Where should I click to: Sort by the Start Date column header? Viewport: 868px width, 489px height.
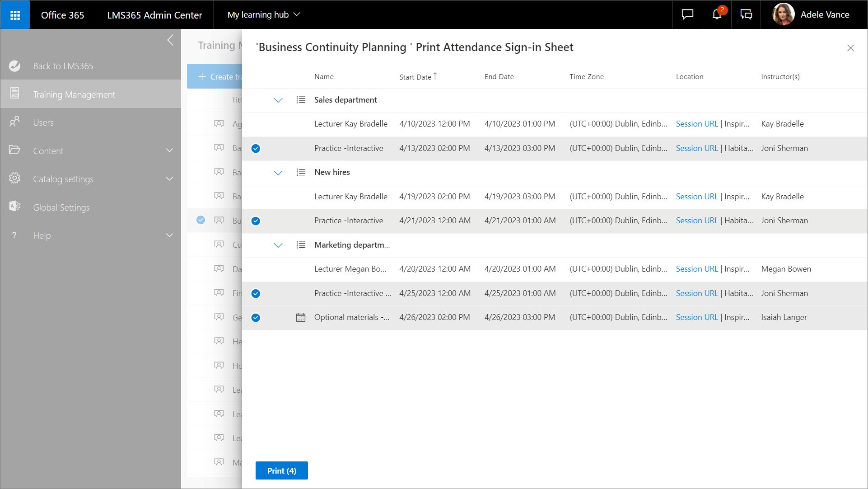click(x=415, y=77)
